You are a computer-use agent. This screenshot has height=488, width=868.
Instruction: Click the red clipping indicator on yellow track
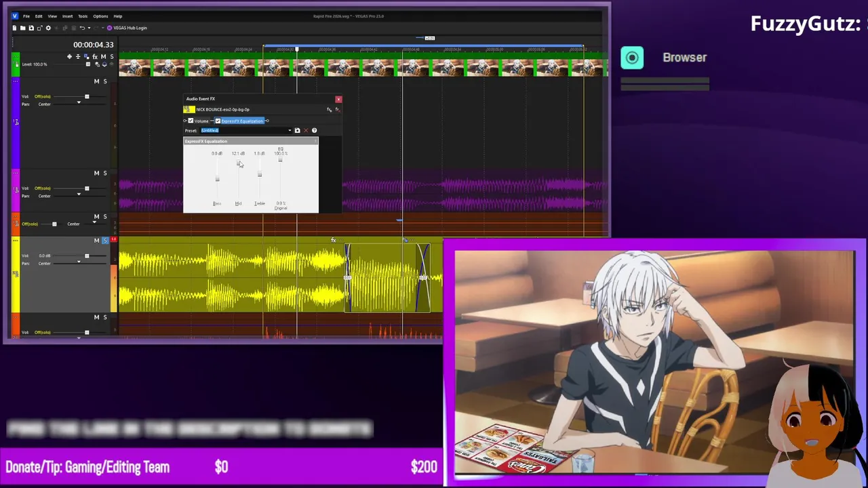(x=114, y=239)
